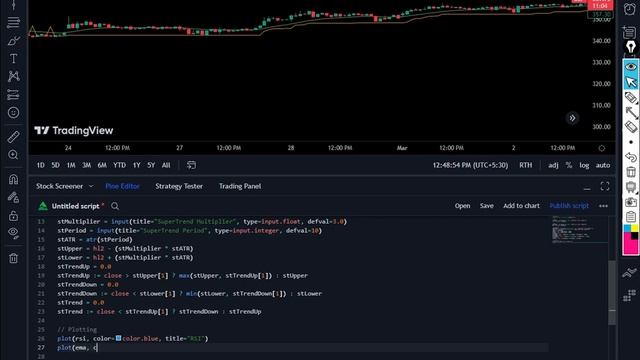Pick the yellow color swatch
The height and width of the screenshot is (360, 640).
tap(634, 228)
